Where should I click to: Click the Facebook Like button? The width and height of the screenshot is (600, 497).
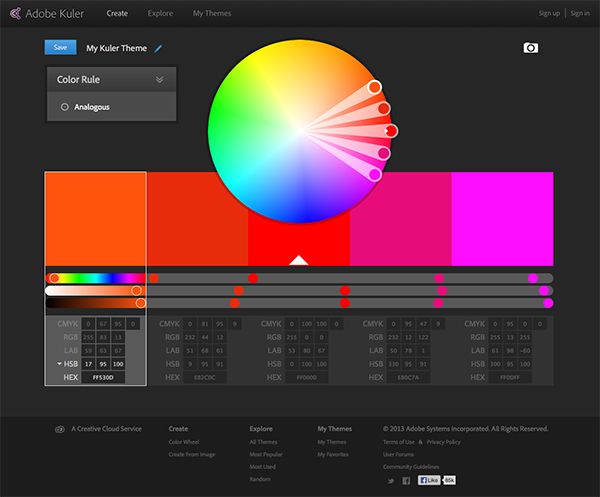429,480
